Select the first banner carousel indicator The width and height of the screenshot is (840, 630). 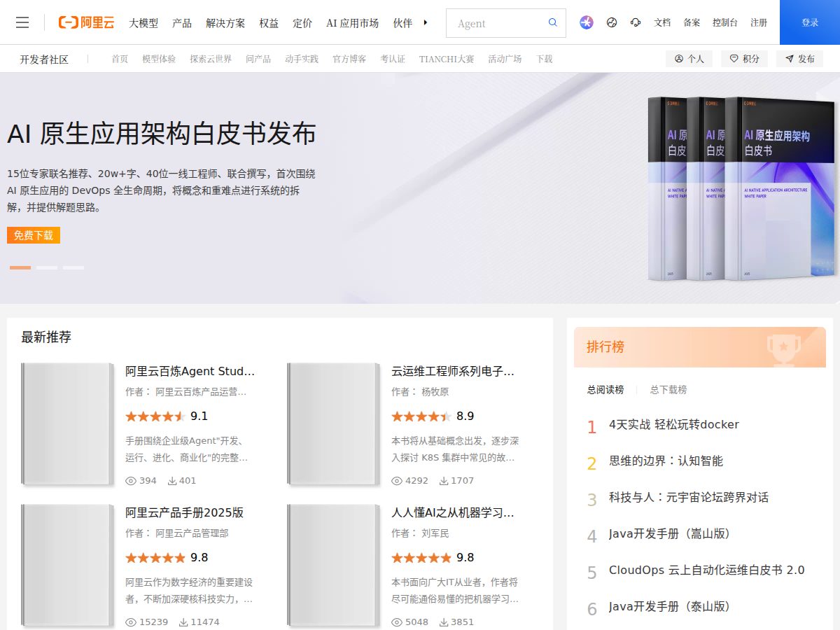20,267
